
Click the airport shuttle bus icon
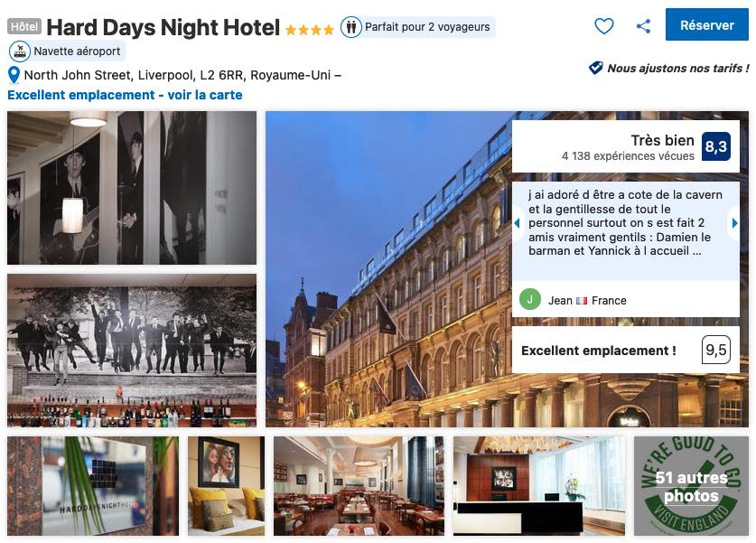point(20,51)
